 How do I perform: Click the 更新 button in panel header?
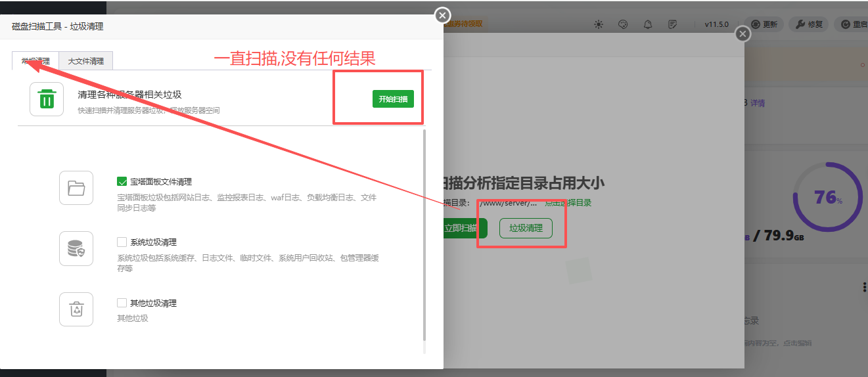(x=764, y=24)
